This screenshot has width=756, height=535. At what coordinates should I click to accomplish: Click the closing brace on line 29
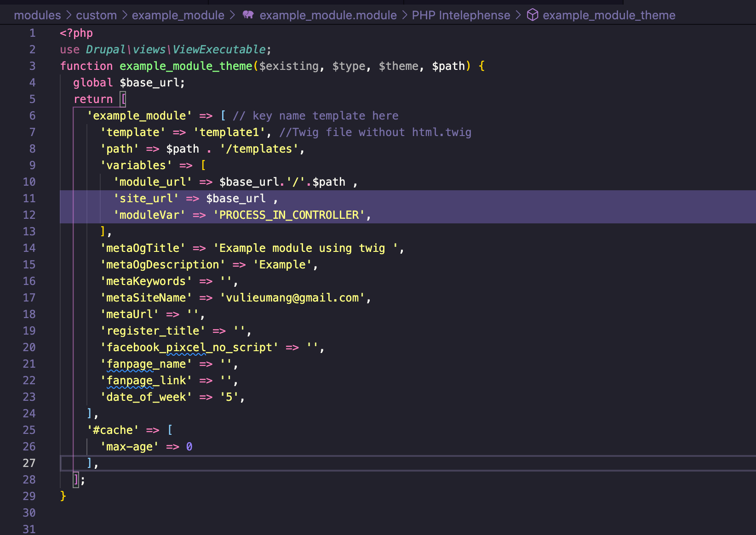[63, 496]
